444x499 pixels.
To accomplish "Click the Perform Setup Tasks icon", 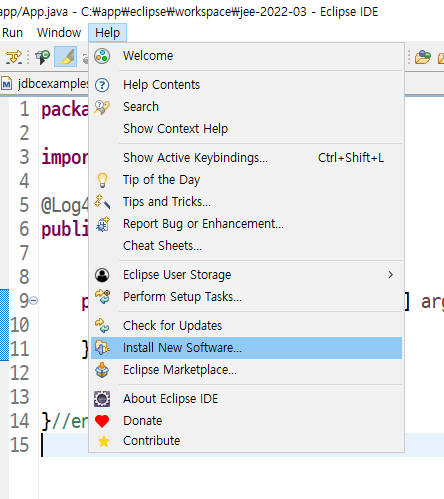I will point(102,297).
